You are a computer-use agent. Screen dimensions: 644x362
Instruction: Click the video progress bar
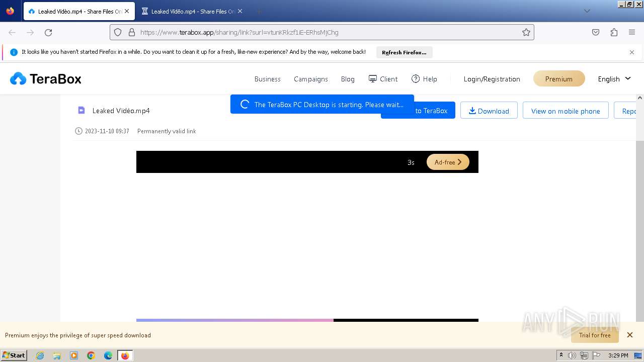pyautogui.click(x=307, y=320)
